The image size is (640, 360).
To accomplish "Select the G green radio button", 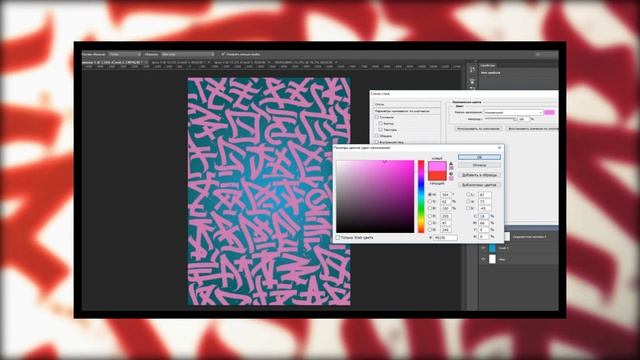I will click(x=430, y=223).
